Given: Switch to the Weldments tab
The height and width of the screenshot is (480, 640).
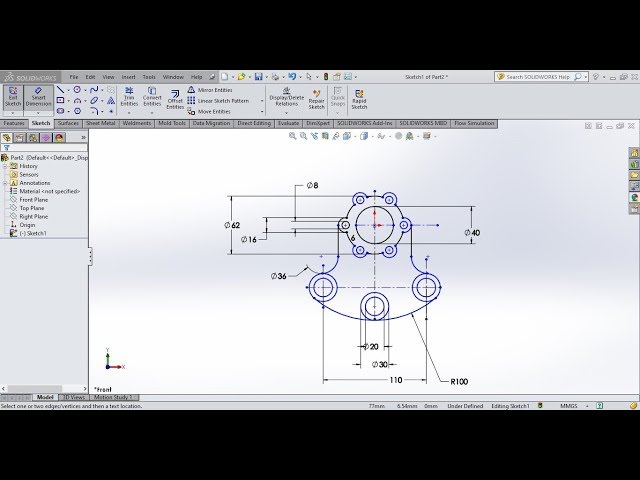Looking at the screenshot, I should (x=136, y=123).
